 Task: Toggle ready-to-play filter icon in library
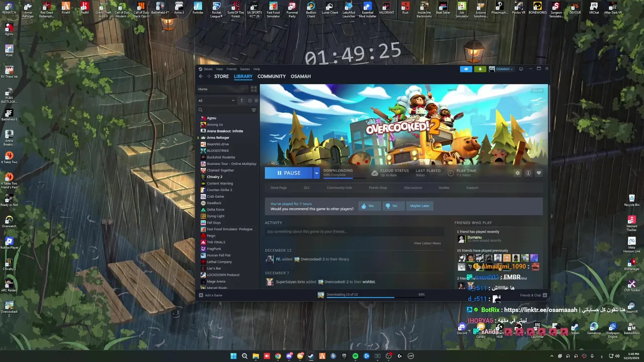[x=256, y=101]
